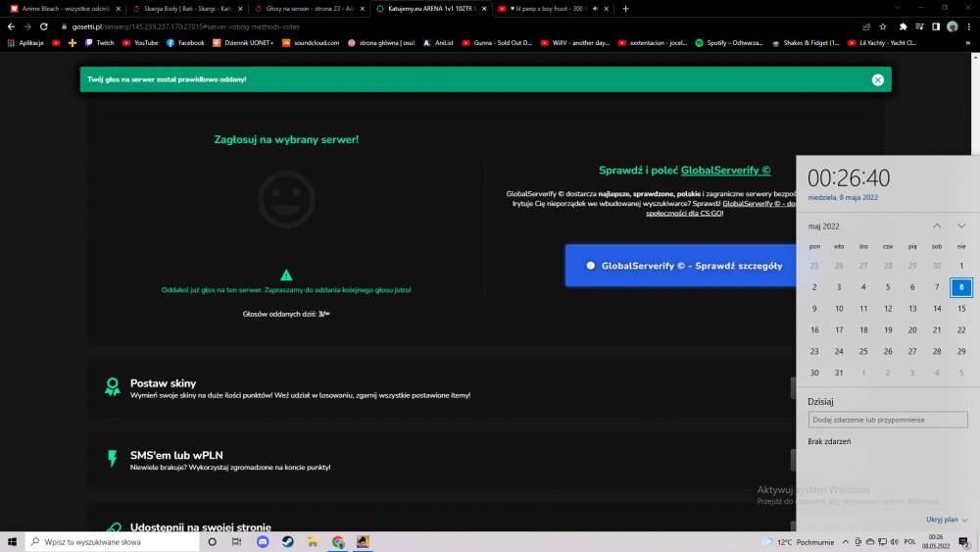This screenshot has height=552, width=980.
Task: Open Chrome from the taskbar
Action: [337, 542]
